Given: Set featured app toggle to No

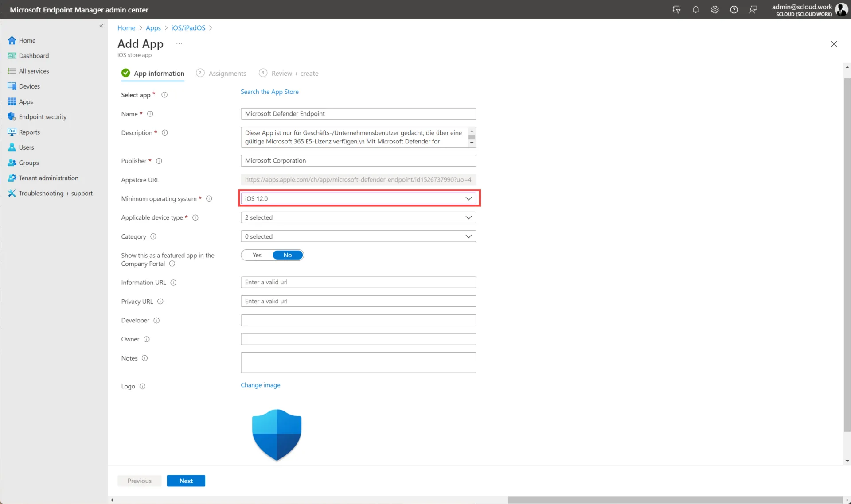Looking at the screenshot, I should pyautogui.click(x=288, y=255).
